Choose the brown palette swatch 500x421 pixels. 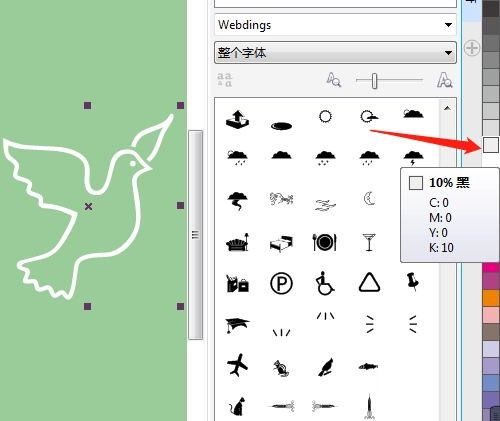(x=491, y=332)
